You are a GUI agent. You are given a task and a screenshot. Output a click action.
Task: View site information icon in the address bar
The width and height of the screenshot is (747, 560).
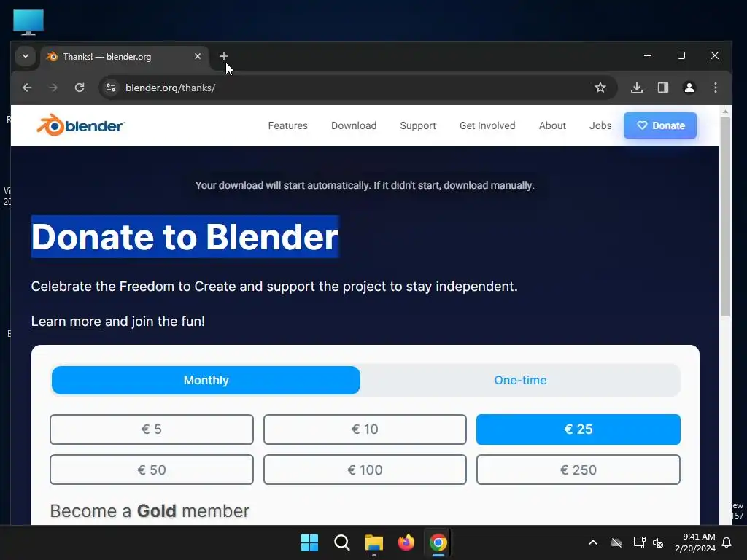pos(111,87)
